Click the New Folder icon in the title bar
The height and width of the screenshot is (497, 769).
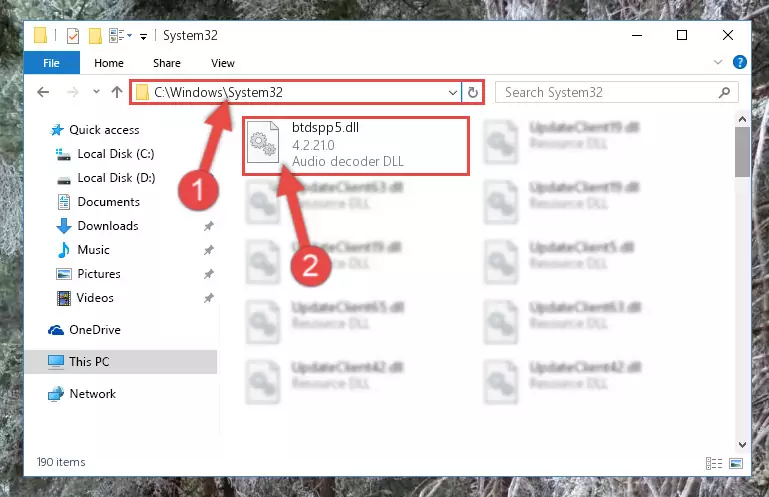(x=95, y=36)
